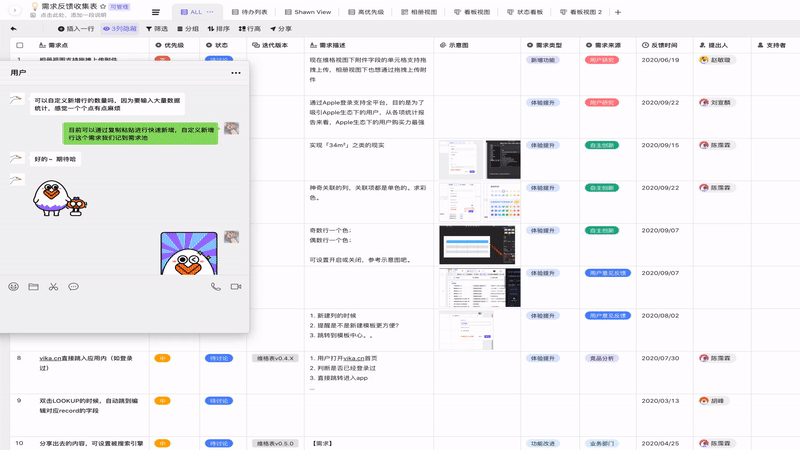Click the green reply message bubble

[140, 134]
